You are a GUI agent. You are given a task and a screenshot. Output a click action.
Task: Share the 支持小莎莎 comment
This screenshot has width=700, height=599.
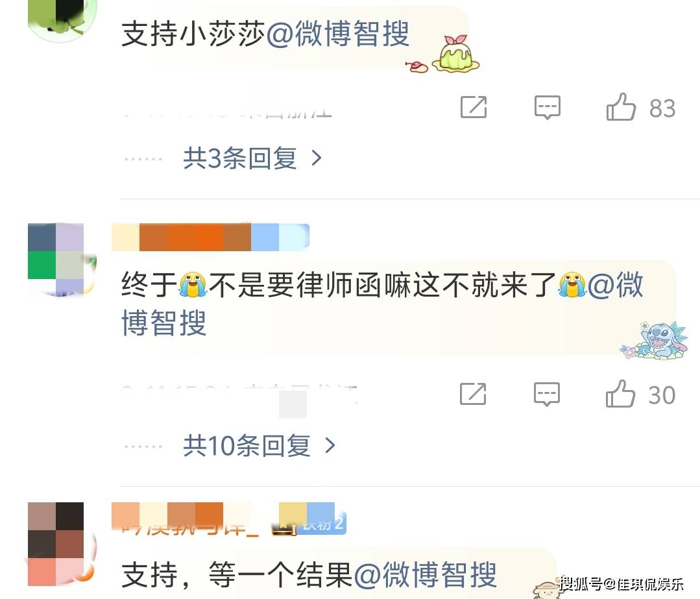click(x=474, y=107)
